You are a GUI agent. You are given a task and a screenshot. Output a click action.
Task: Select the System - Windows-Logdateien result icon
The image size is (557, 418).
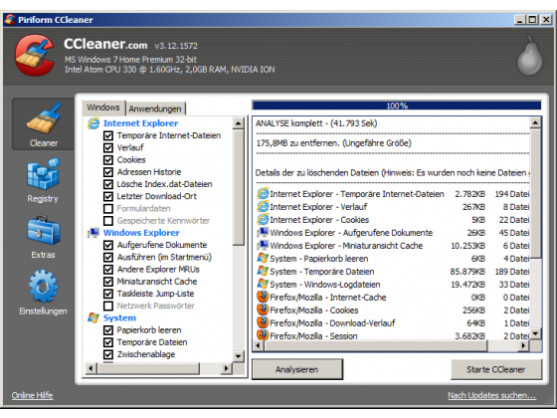tap(263, 284)
